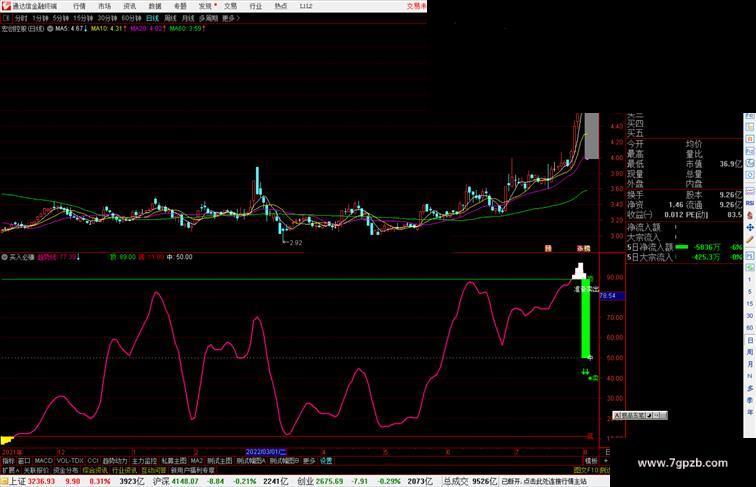The image size is (756, 487).
Task: Select 周 period in right sidebar
Action: [x=750, y=352]
